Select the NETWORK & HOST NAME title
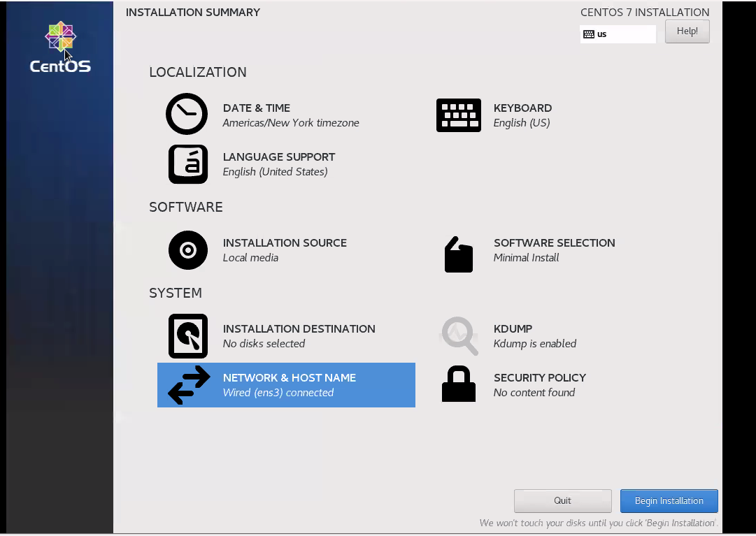The width and height of the screenshot is (756, 536). (290, 377)
